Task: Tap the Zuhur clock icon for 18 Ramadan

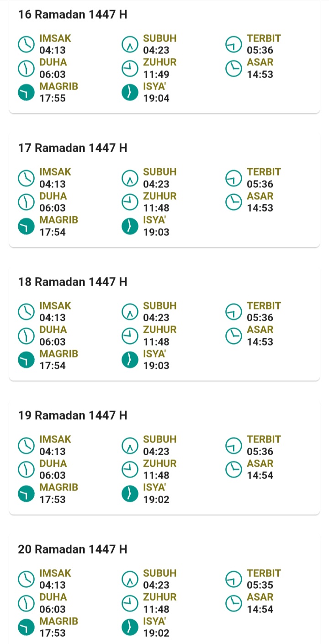Action: tap(130, 336)
